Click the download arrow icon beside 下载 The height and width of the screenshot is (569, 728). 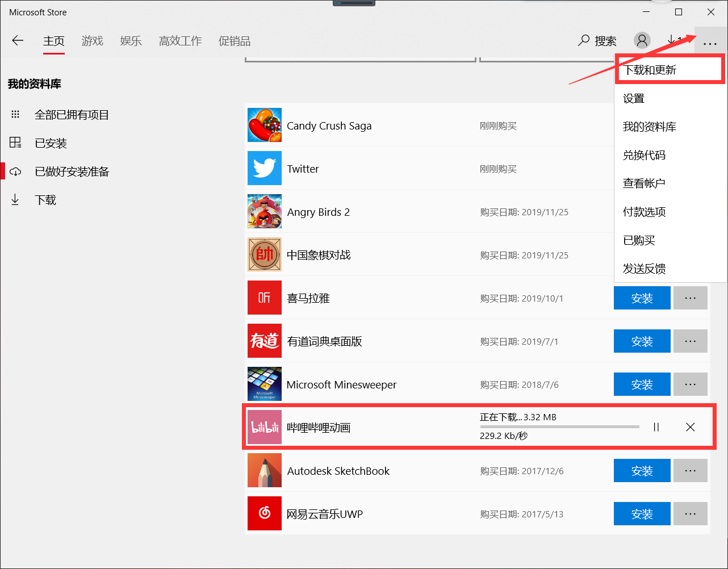pyautogui.click(x=15, y=200)
